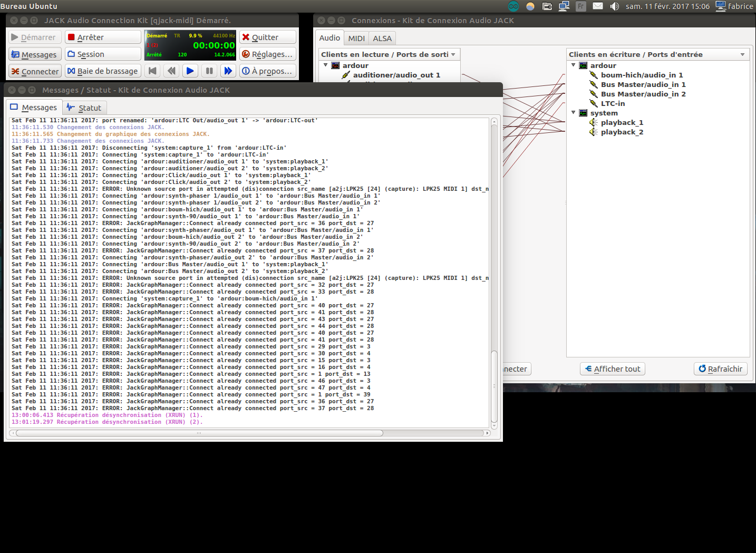Click the messages log scroll-down arrow
756x553 pixels.
pyautogui.click(x=494, y=425)
